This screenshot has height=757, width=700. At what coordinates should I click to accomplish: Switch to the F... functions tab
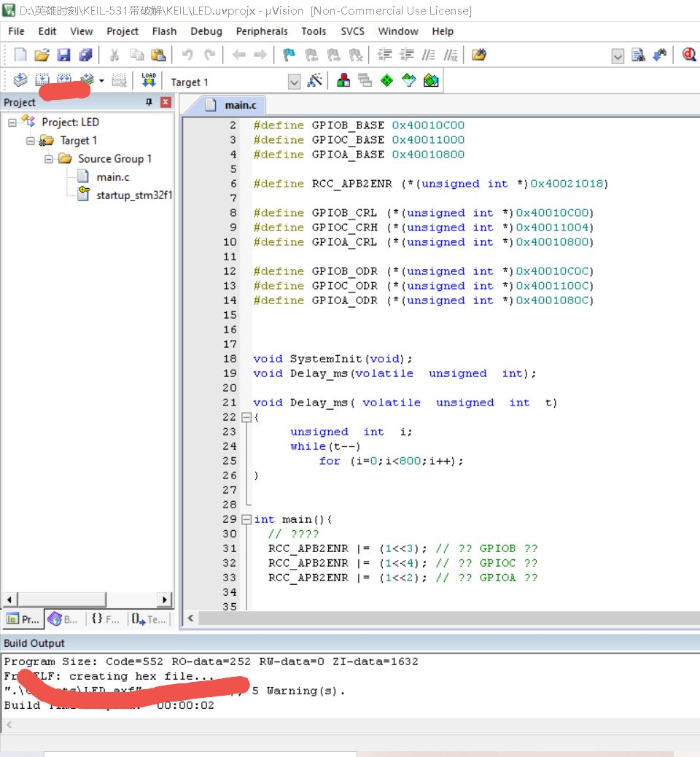(x=105, y=619)
